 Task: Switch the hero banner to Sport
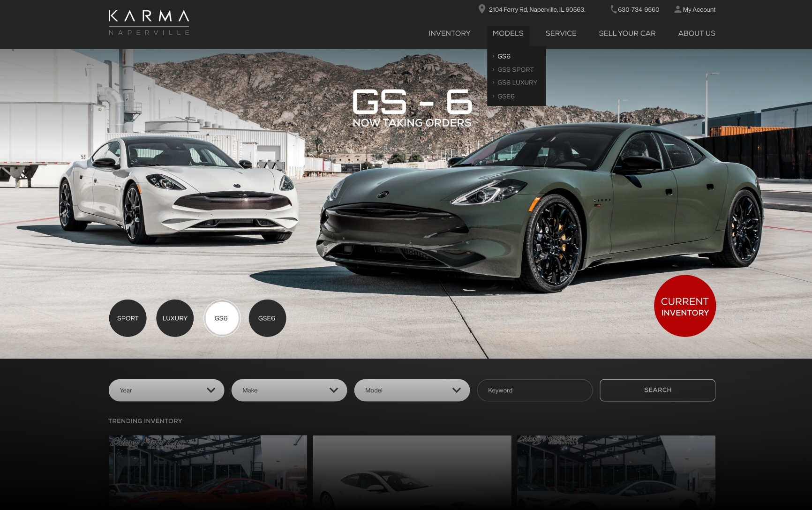pos(128,318)
